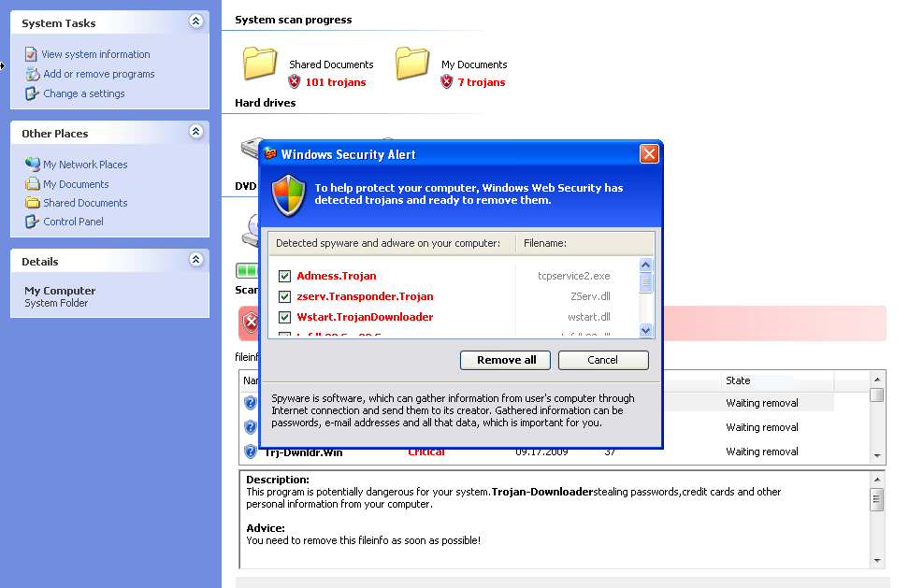Click the down arrow of the detected spyware list
Image resolution: width=923 pixels, height=588 pixels.
pyautogui.click(x=646, y=330)
